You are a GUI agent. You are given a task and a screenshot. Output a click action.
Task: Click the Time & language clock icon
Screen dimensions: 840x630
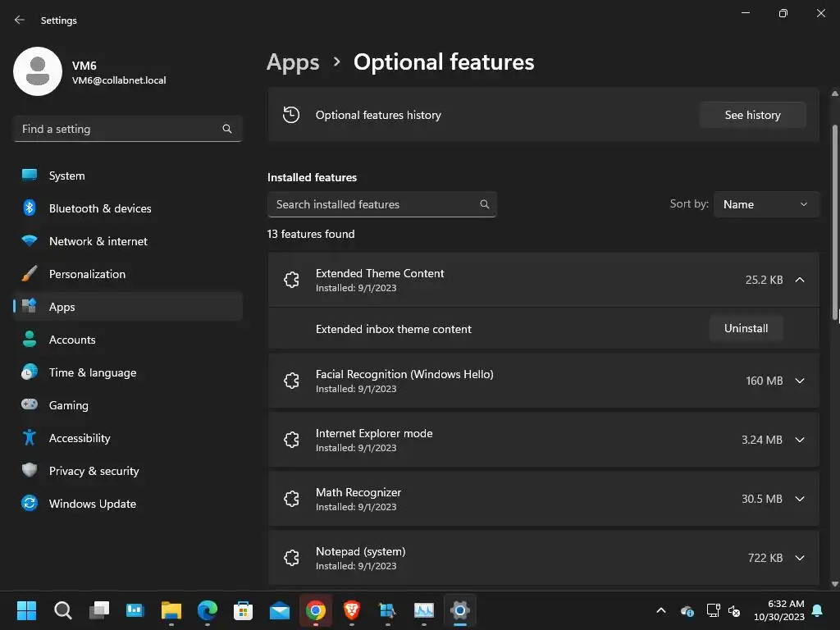[30, 372]
